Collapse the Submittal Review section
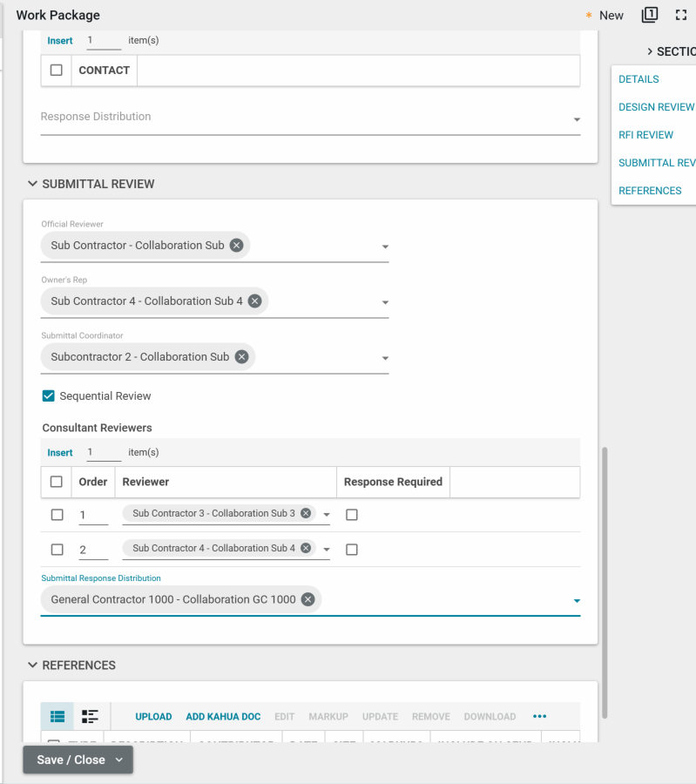The width and height of the screenshot is (696, 784). point(33,184)
